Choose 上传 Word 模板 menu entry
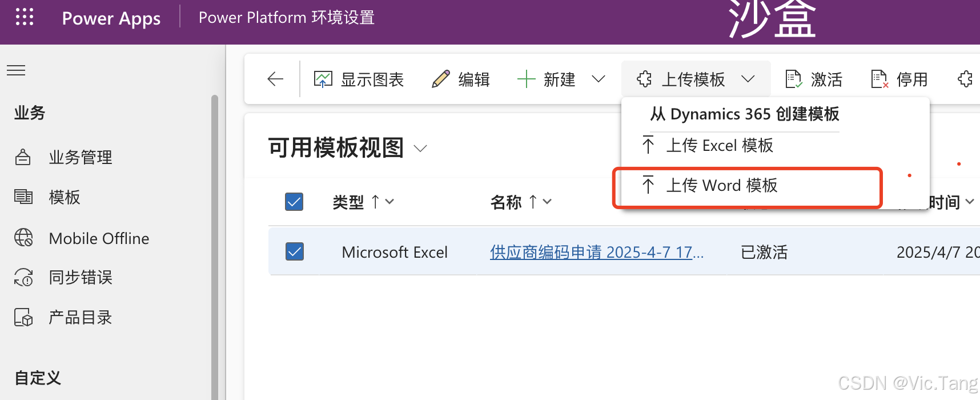This screenshot has height=400, width=980. point(722,185)
